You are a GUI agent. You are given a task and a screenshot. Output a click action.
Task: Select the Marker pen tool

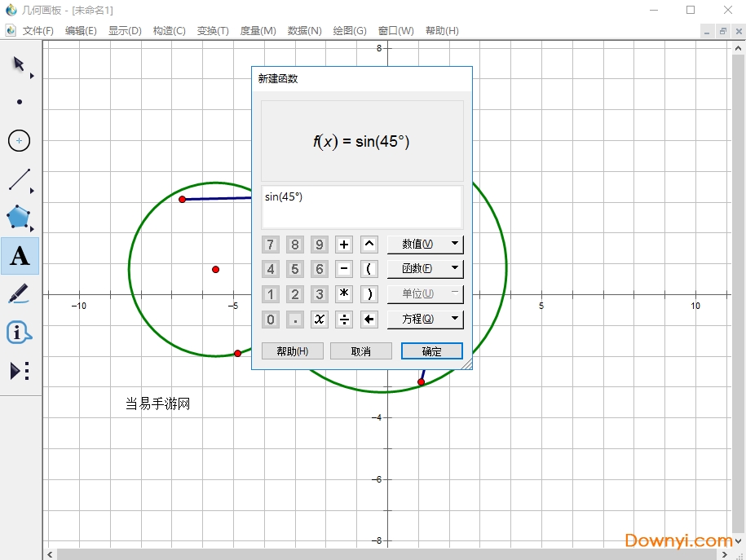pyautogui.click(x=20, y=293)
